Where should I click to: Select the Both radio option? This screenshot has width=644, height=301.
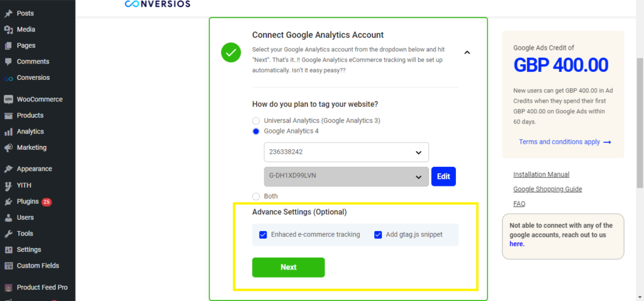point(256,196)
